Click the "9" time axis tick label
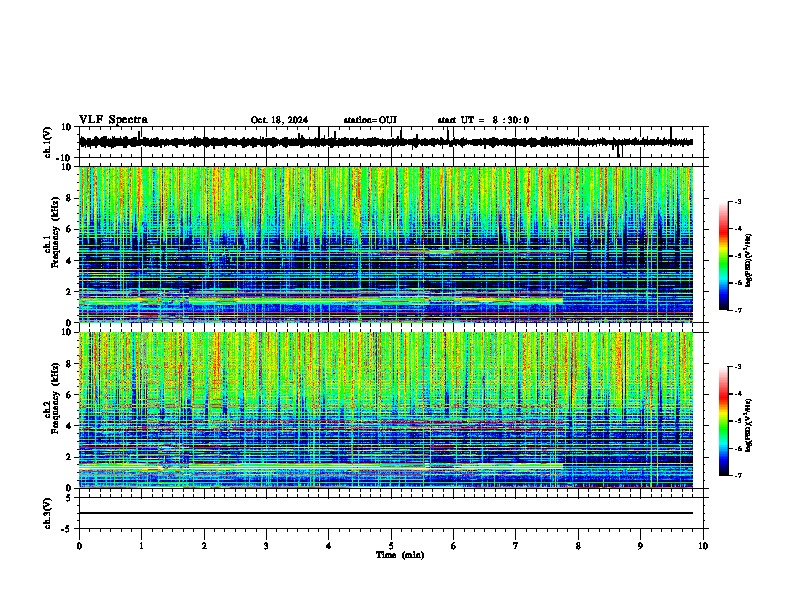The image size is (792, 612). (x=640, y=546)
